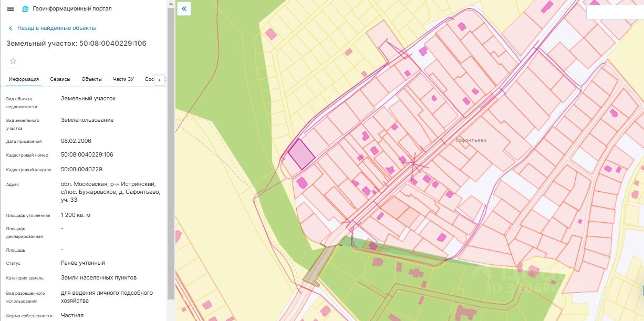Click the cadastral number 50:08:0040229:106 value
Viewport: 644px width, 321px height.
(87, 155)
